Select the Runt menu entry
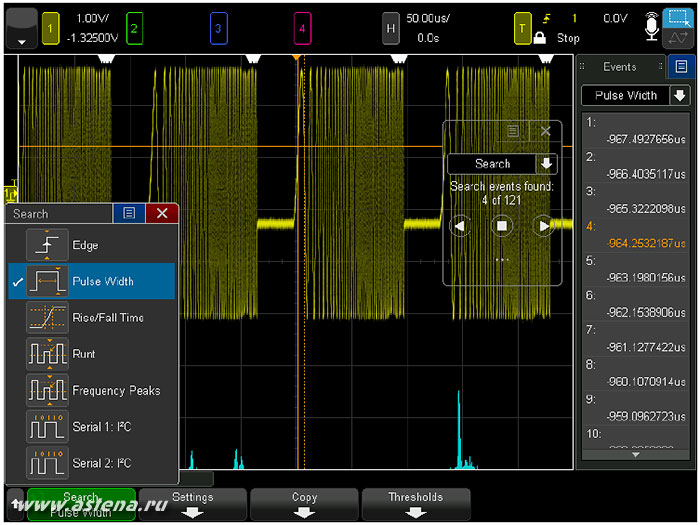Screen dimensions: 700x525 click(x=84, y=354)
